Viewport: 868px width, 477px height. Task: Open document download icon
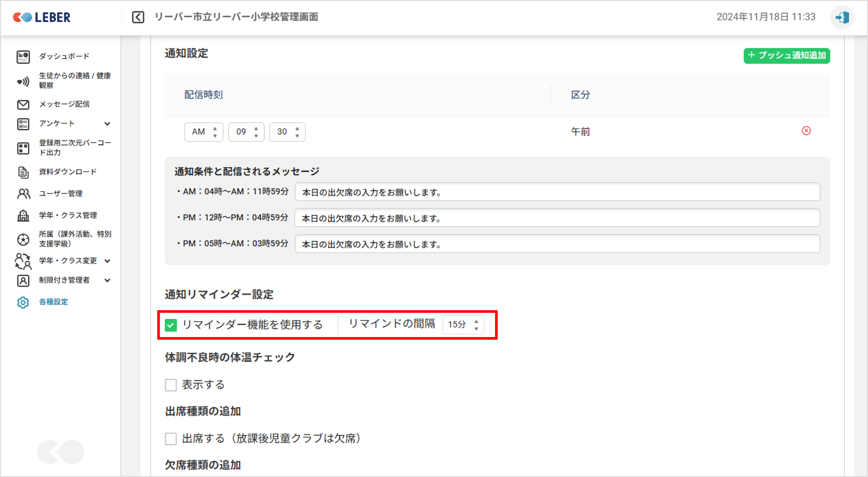pyautogui.click(x=23, y=172)
